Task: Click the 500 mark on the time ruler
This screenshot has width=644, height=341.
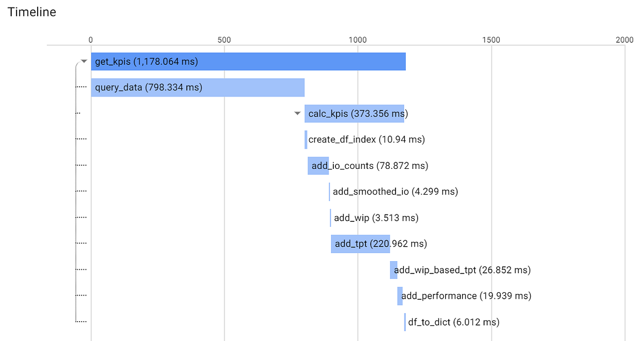Action: (224, 39)
